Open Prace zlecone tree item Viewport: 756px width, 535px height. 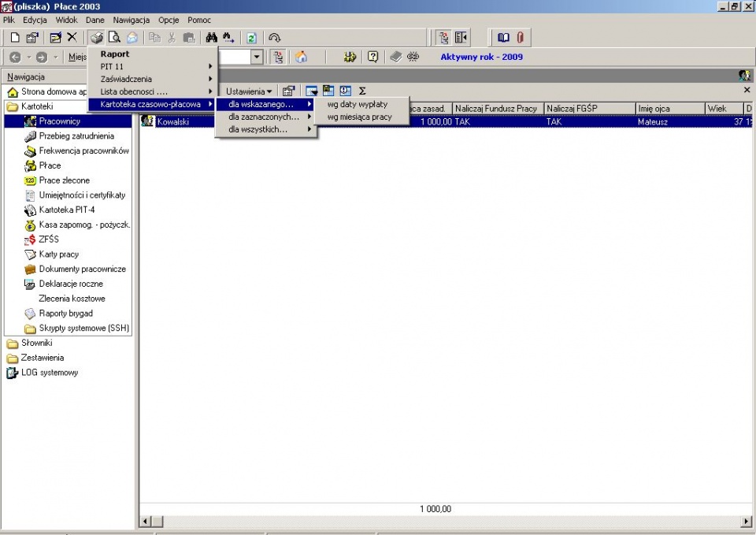click(57, 180)
